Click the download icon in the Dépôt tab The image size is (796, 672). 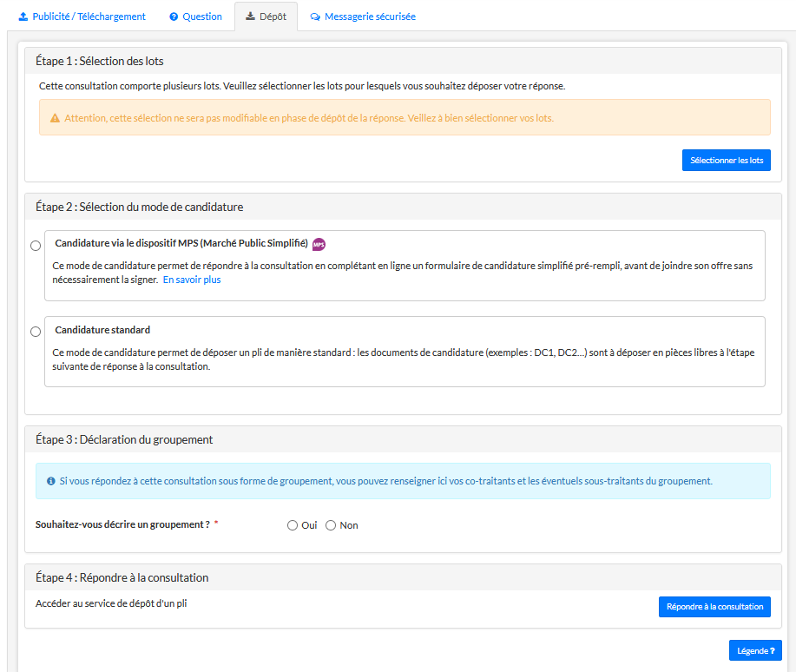pos(250,16)
